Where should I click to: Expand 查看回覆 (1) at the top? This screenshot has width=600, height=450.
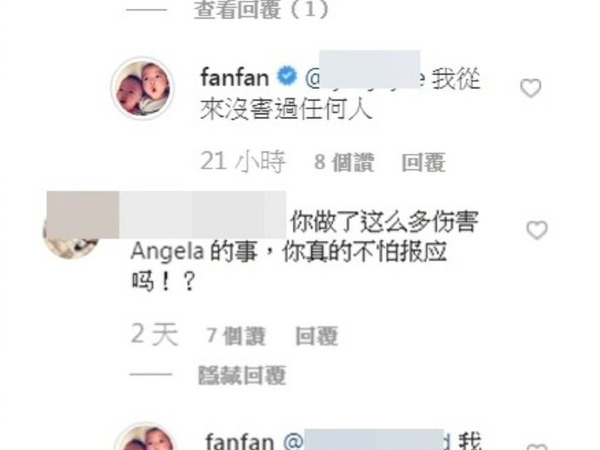(261, 10)
